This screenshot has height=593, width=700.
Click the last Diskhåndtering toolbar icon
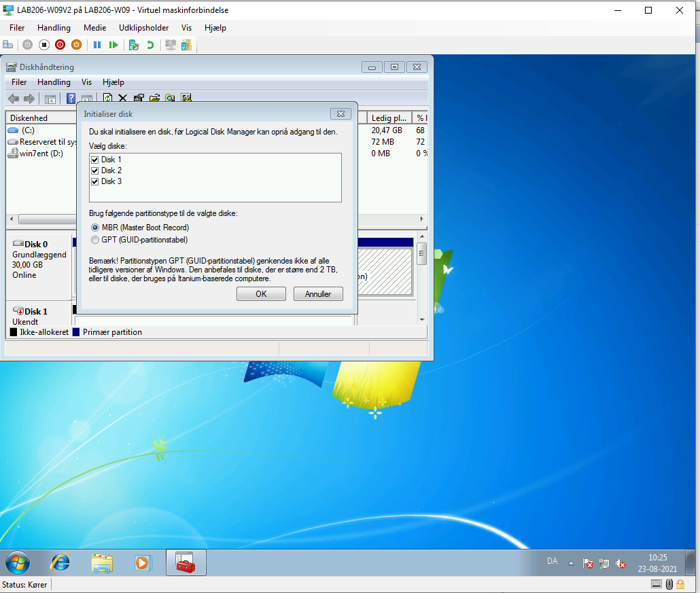click(187, 98)
